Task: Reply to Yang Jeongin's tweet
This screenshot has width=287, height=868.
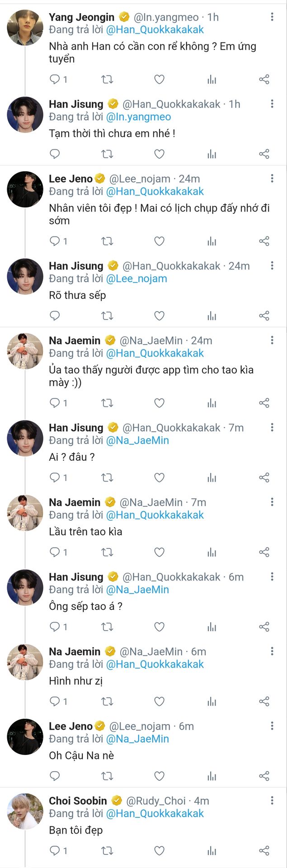Action: [55, 80]
